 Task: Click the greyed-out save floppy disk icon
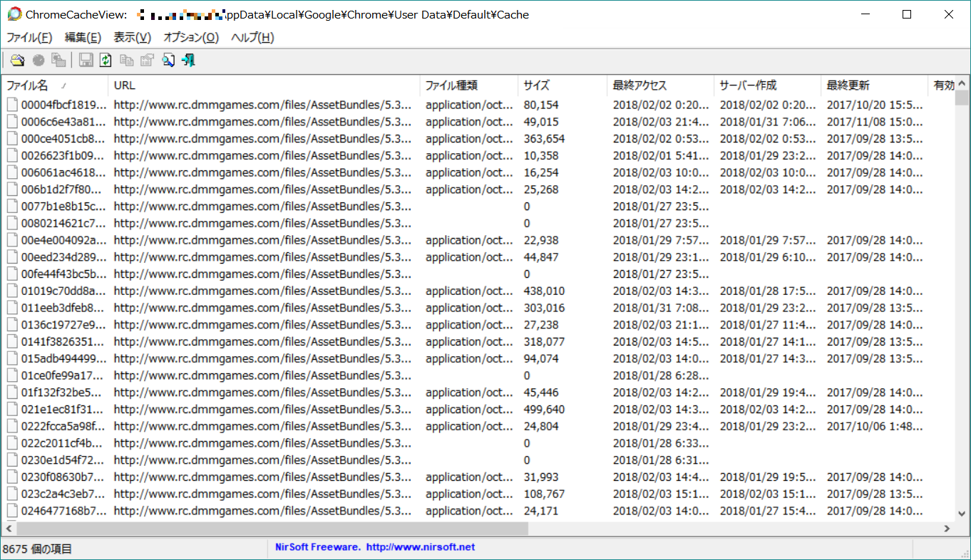(86, 61)
